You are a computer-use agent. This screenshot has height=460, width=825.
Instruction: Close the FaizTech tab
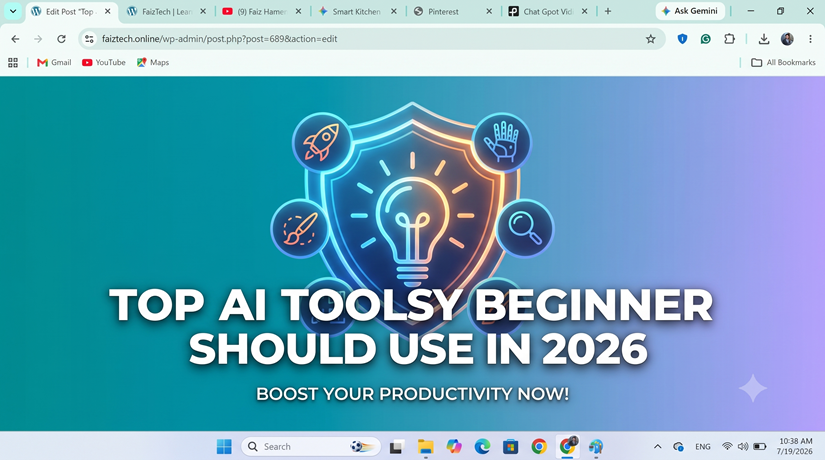(203, 12)
